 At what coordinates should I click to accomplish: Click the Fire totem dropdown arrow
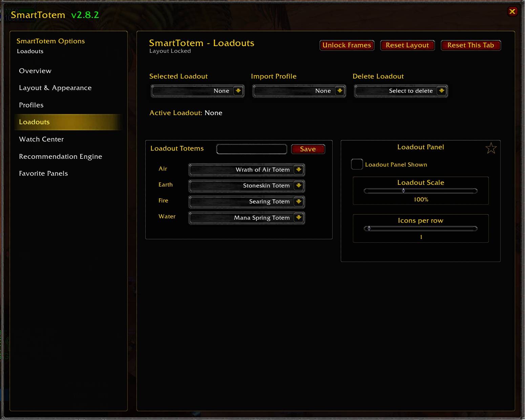[x=298, y=201]
